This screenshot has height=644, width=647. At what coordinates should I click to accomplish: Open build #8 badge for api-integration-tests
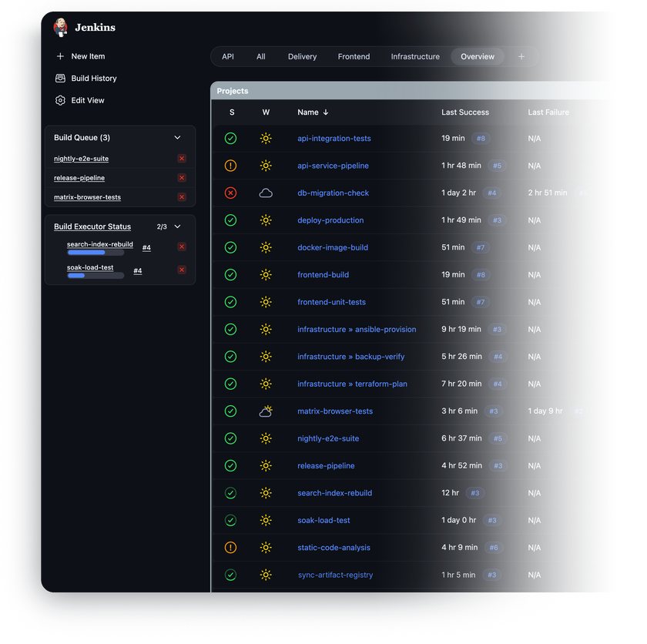(x=481, y=138)
